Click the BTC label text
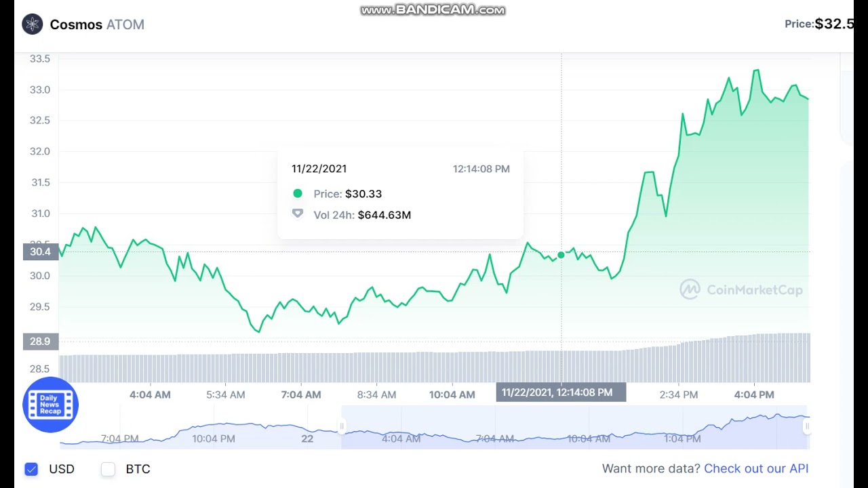This screenshot has width=868, height=488. point(138,469)
